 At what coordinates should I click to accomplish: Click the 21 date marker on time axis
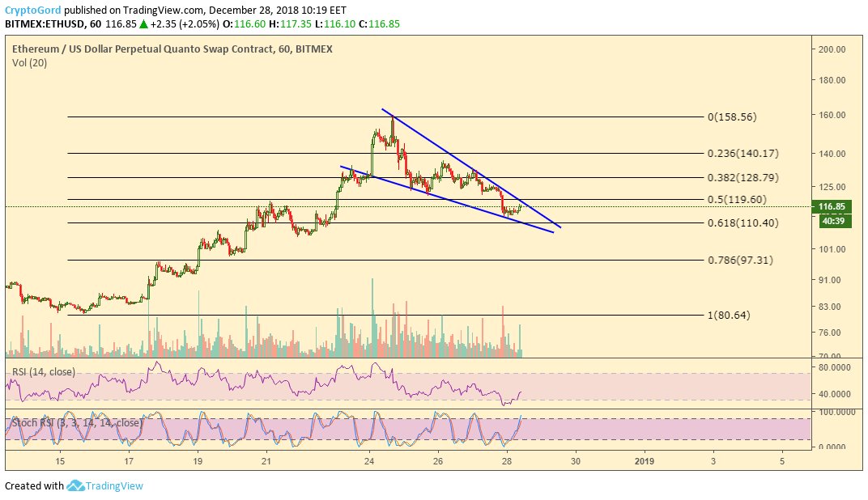(266, 460)
